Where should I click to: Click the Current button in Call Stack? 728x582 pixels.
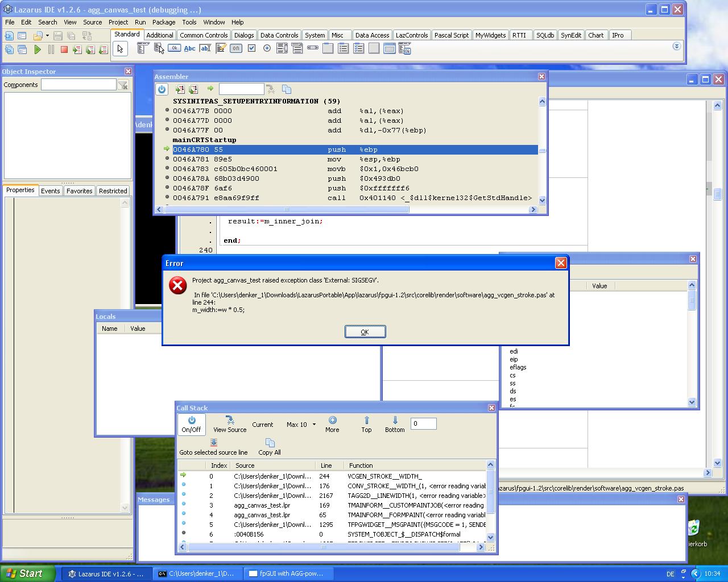[263, 425]
